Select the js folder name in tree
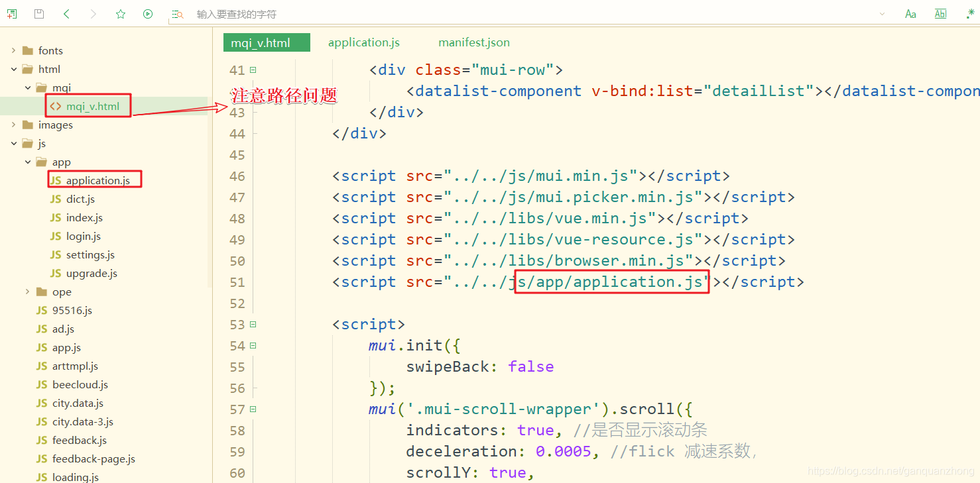This screenshot has width=980, height=483. point(42,143)
